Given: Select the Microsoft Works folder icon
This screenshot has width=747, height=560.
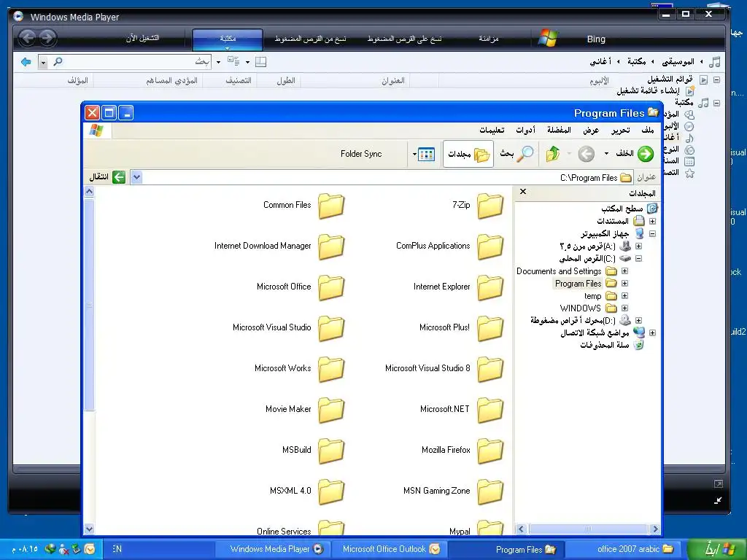Looking at the screenshot, I should click(x=331, y=370).
